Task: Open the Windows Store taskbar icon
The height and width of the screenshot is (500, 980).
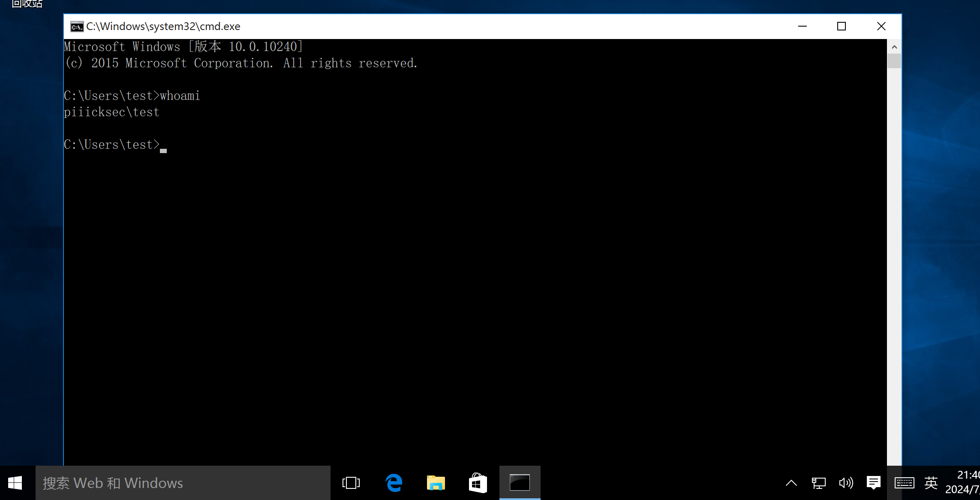Action: point(478,483)
